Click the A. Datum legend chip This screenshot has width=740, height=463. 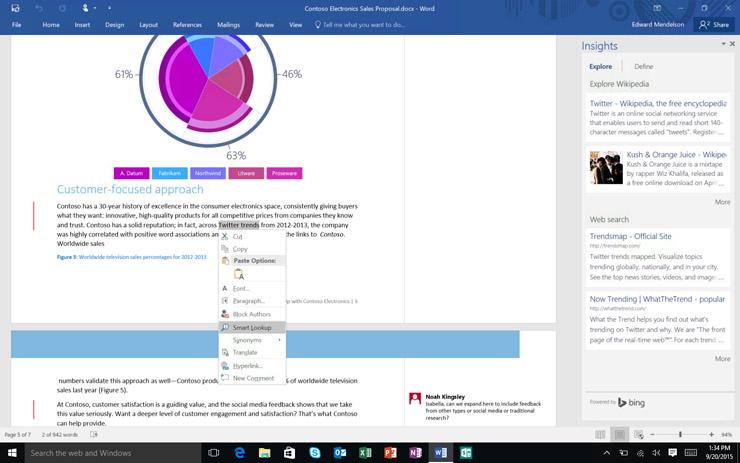(x=131, y=173)
